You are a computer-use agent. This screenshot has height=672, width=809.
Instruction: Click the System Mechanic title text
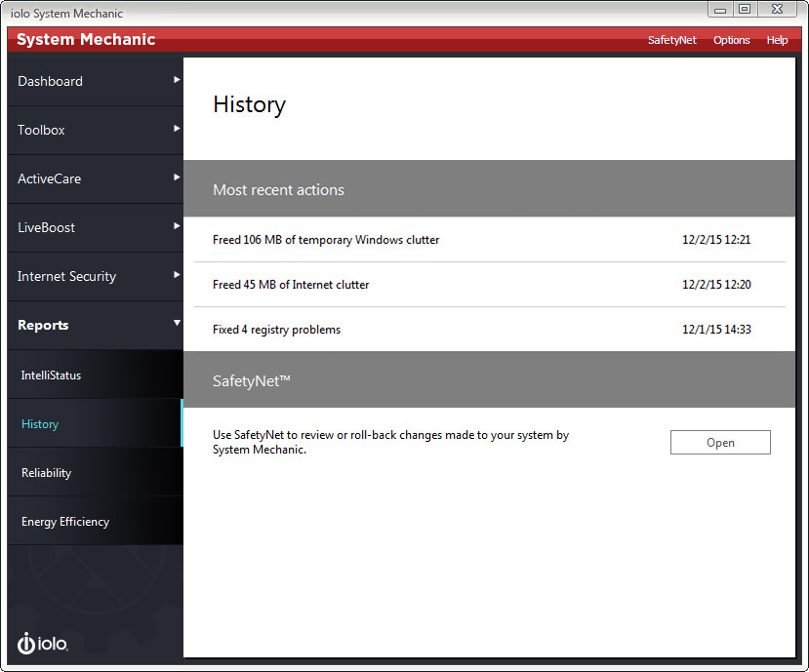pos(86,40)
